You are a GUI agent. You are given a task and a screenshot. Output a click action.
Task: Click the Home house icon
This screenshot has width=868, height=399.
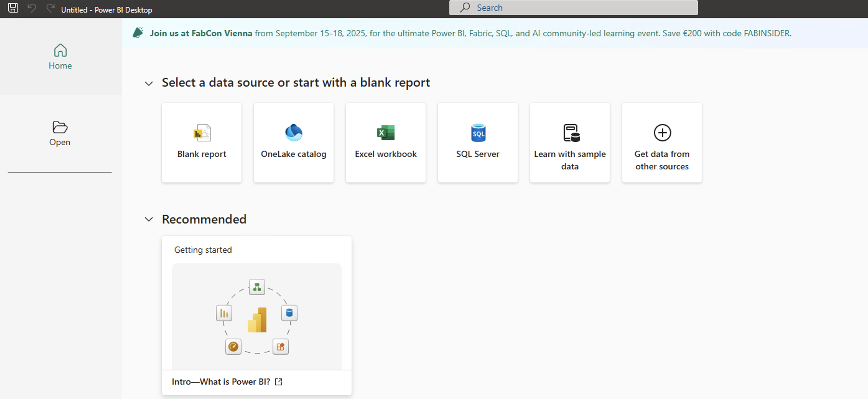click(60, 50)
